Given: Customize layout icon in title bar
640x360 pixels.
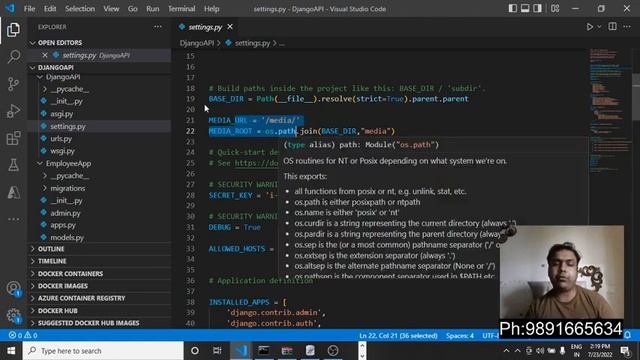Looking at the screenshot, I should tap(555, 9).
